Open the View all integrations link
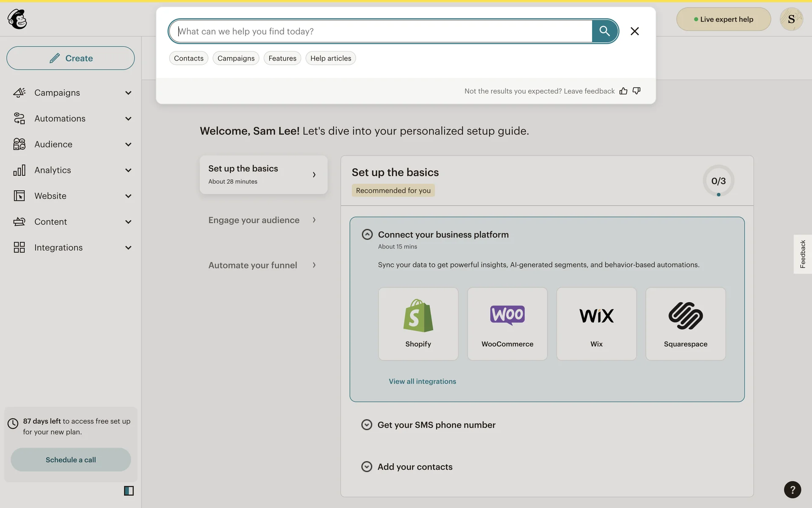The height and width of the screenshot is (508, 812). tap(422, 381)
